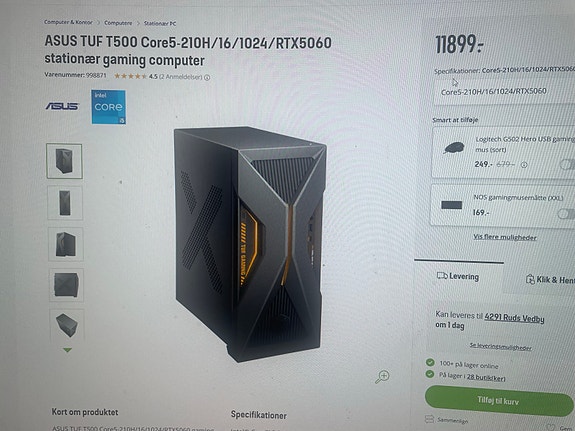Click the Logitech G502 Hero mouse image

click(454, 148)
